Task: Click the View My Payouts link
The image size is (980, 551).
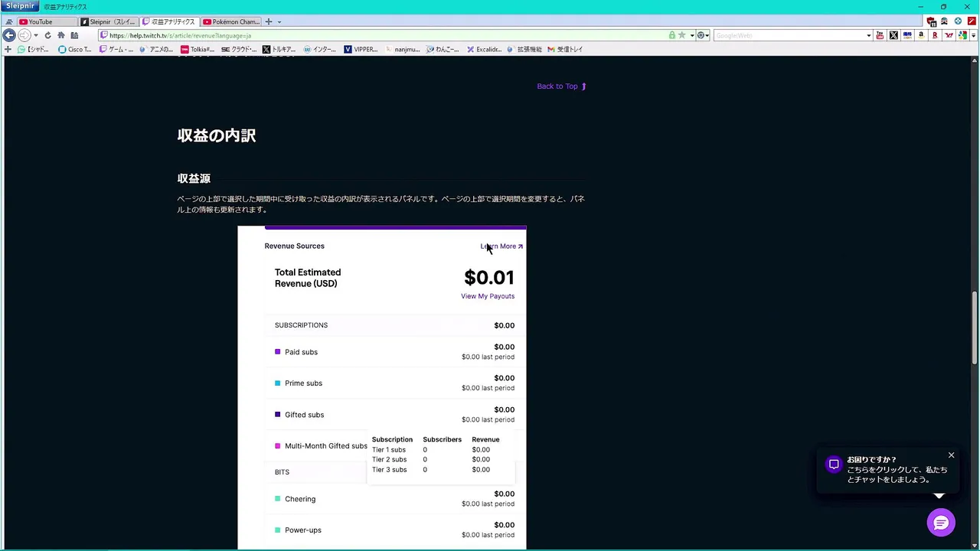Action: [488, 296]
